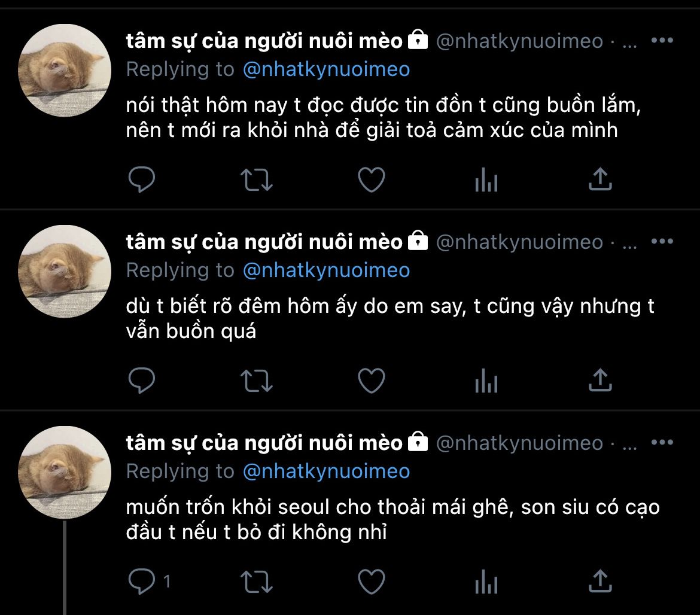This screenshot has width=700, height=615.
Task: Open the cat avatar on the second tweet
Action: click(x=65, y=271)
